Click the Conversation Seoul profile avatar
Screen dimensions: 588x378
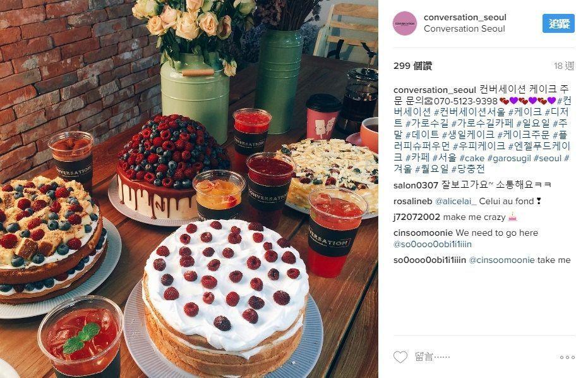[405, 23]
